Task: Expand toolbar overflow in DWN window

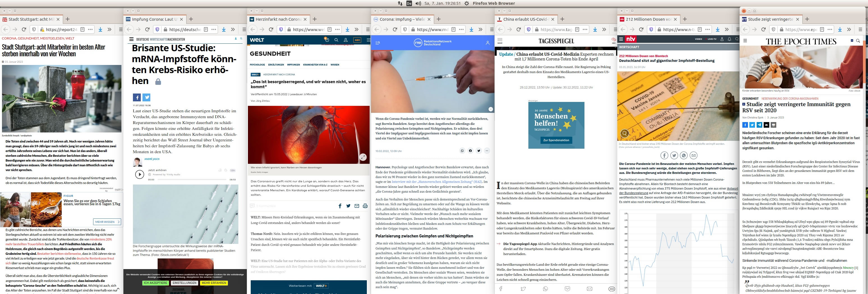Action: click(233, 30)
